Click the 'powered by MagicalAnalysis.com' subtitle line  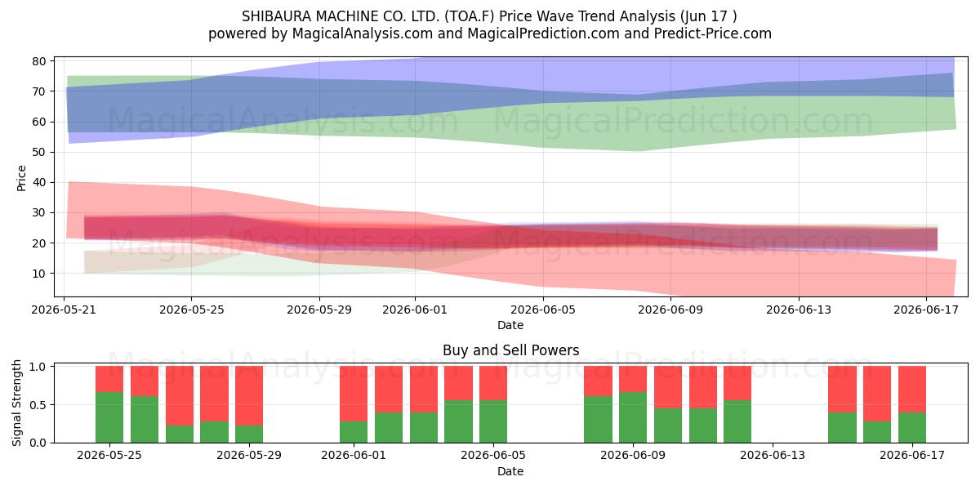coord(490,33)
